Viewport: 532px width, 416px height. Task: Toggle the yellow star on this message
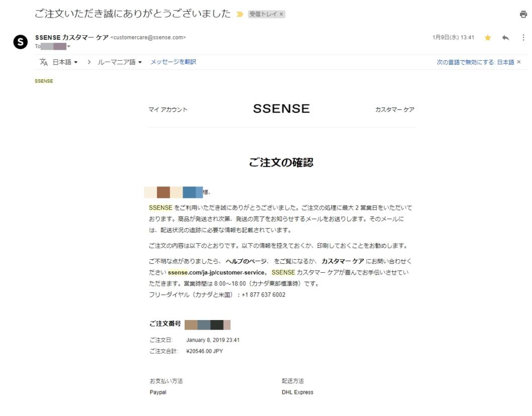pos(487,37)
